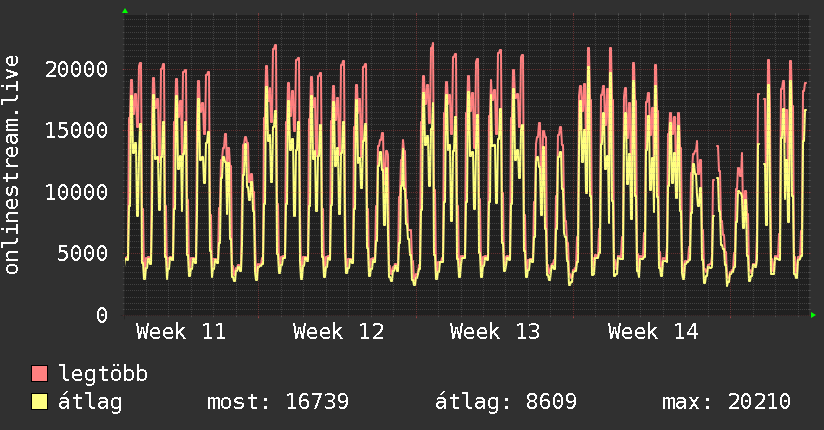Click the 15000 y-axis label
This screenshot has width=824, height=430.
(76, 130)
